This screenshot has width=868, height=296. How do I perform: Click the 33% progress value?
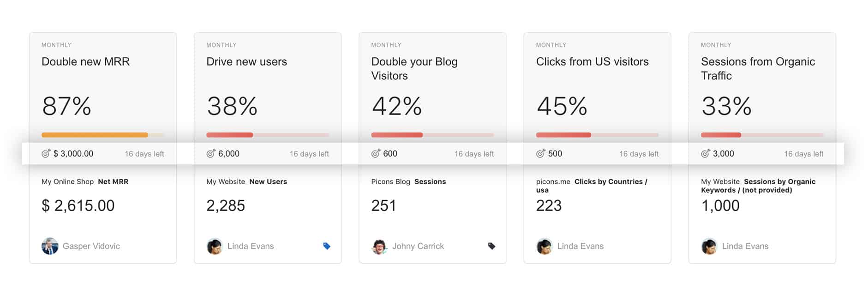(726, 106)
